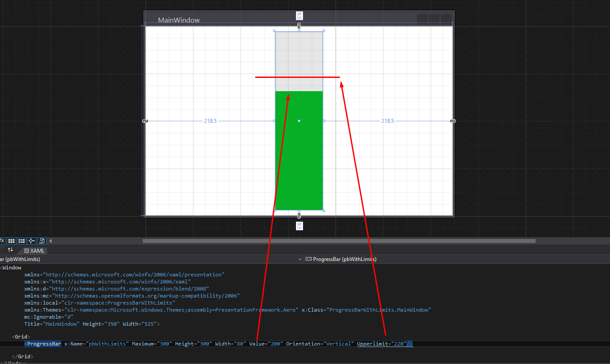Screen dimensions: 610x364
Task: Click the Orientation="Vertical" attribute text
Action: pos(319,344)
